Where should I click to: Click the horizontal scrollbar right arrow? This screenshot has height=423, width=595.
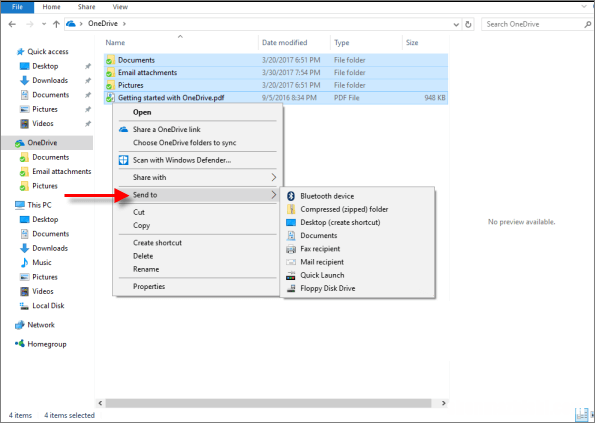point(444,403)
